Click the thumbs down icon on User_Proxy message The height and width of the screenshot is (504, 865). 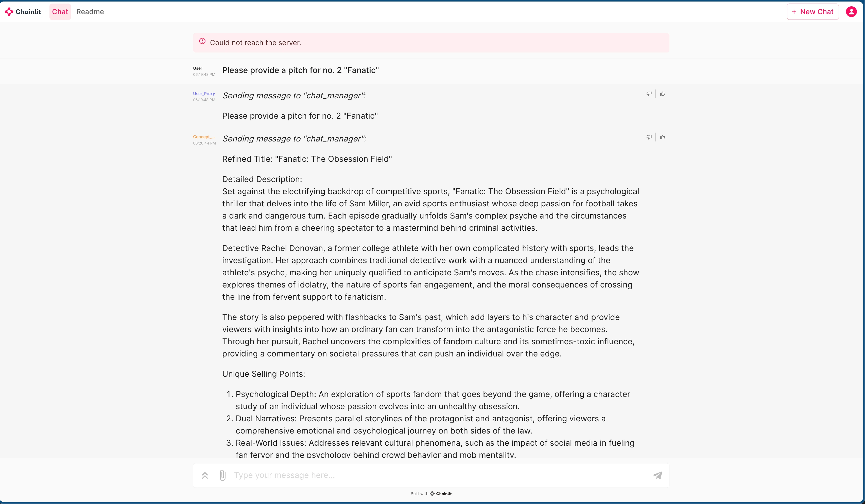click(x=648, y=94)
